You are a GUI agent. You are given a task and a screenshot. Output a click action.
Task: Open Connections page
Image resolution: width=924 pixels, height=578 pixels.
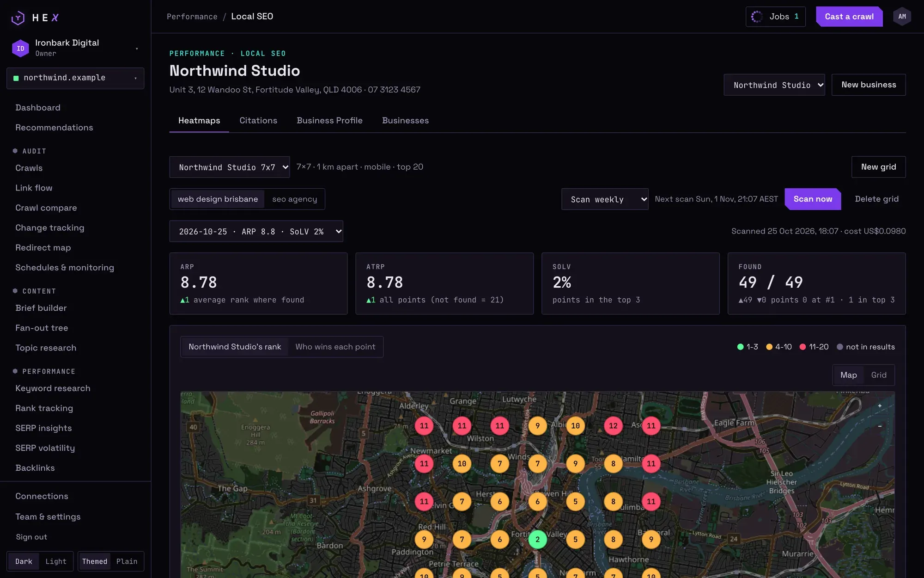coord(42,496)
